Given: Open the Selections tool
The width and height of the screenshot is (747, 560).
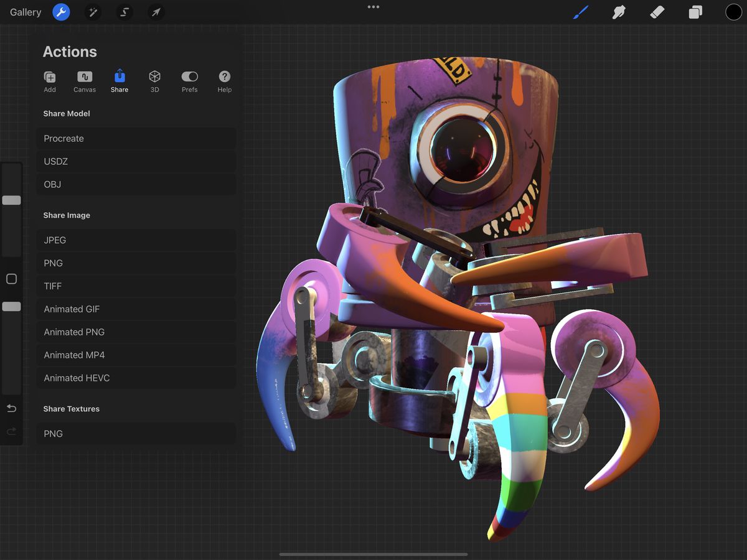Looking at the screenshot, I should (x=124, y=12).
